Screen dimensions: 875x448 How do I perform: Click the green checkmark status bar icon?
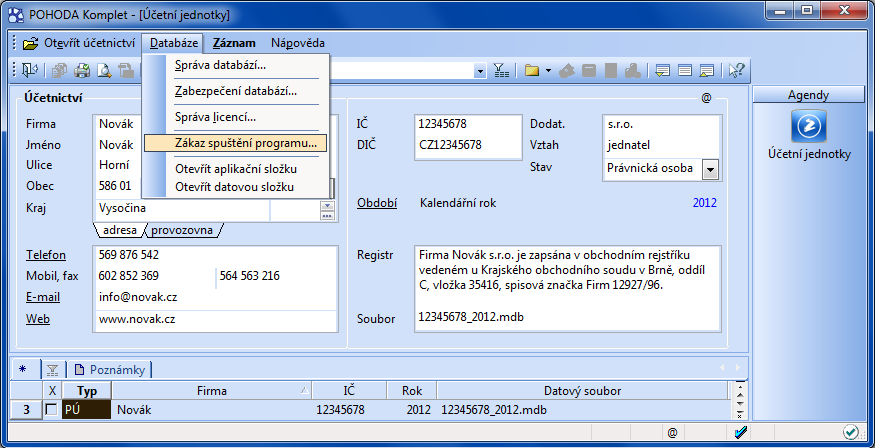(850, 432)
